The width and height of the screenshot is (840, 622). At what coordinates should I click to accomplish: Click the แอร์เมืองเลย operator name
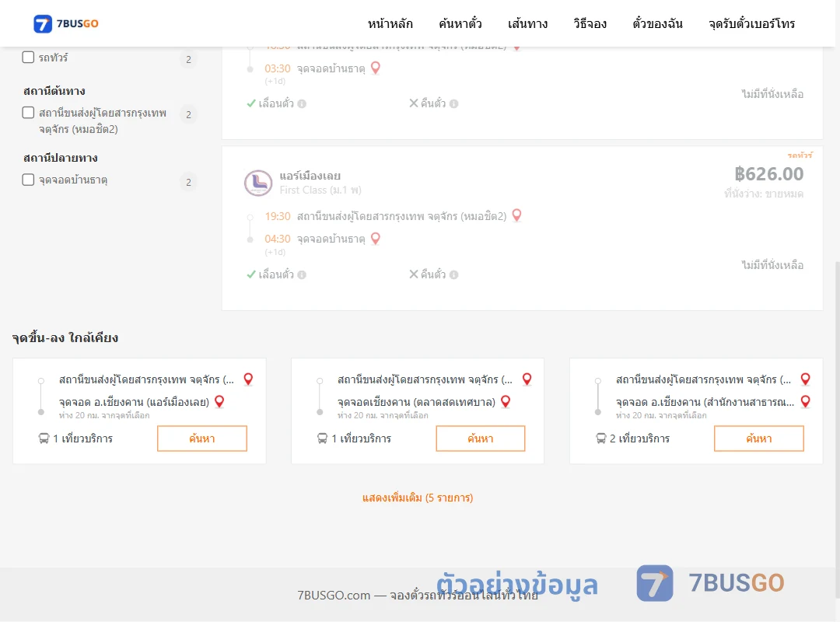point(310,176)
